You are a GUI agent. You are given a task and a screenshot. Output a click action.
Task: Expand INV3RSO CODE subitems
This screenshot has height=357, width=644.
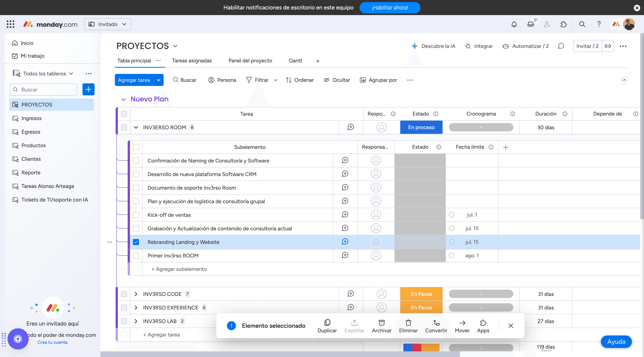click(x=136, y=294)
